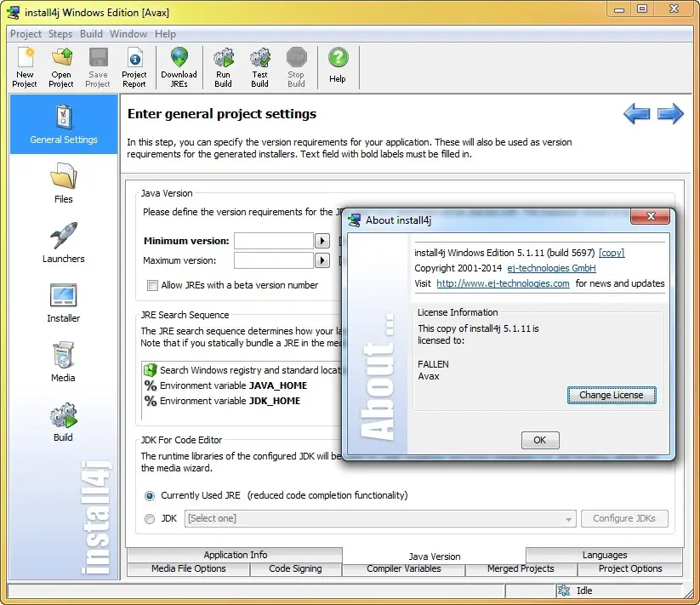Screen dimensions: 700x605
Task: Open the ej-technologies GmbH link
Action: click(x=551, y=268)
